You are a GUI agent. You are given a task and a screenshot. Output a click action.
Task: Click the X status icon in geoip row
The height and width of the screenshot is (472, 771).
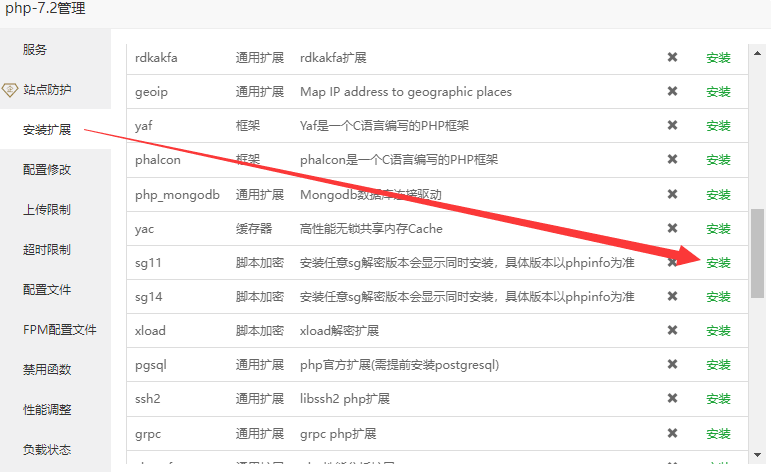672,91
